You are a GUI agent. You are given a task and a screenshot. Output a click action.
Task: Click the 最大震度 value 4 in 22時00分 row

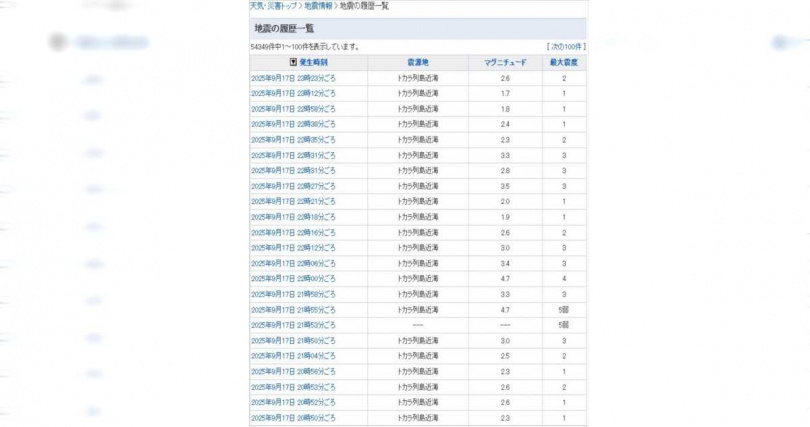564,279
